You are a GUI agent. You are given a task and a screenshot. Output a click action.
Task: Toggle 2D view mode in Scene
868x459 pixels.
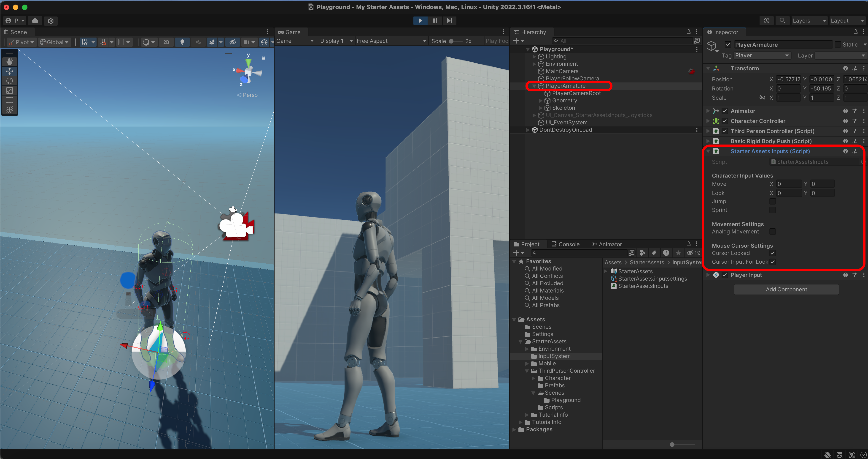[166, 42]
